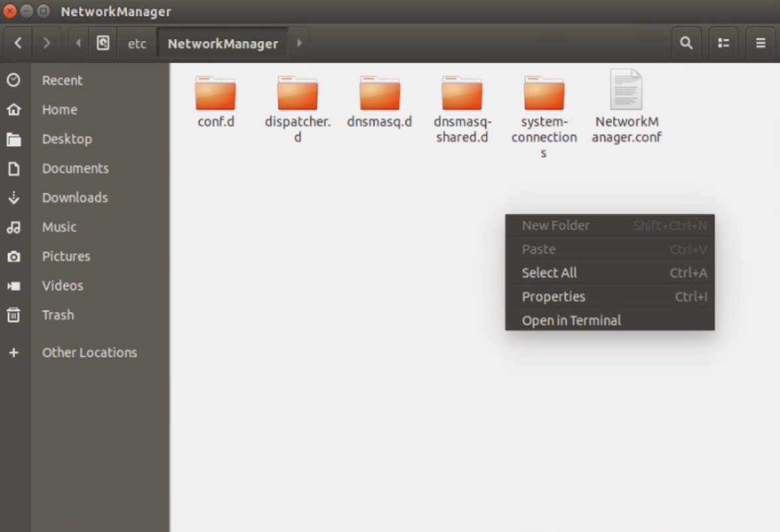Select the system-connections folder icon
Image resolution: width=780 pixels, height=532 pixels.
544,93
